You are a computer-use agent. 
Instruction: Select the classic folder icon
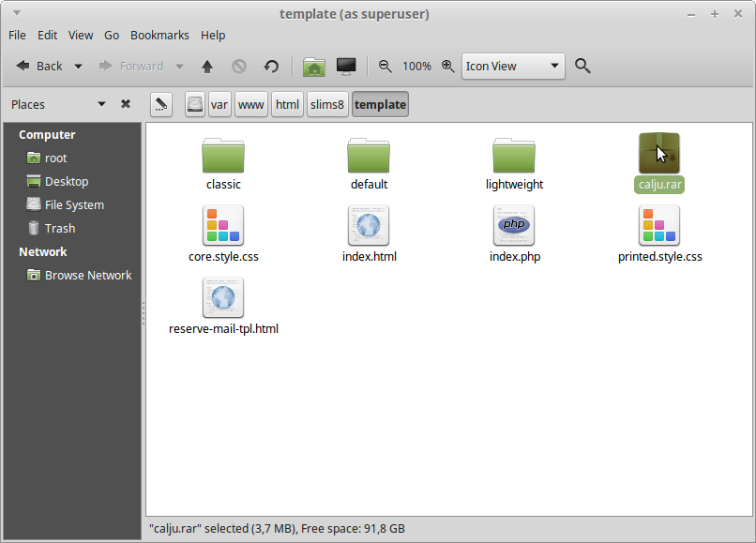[x=223, y=156]
